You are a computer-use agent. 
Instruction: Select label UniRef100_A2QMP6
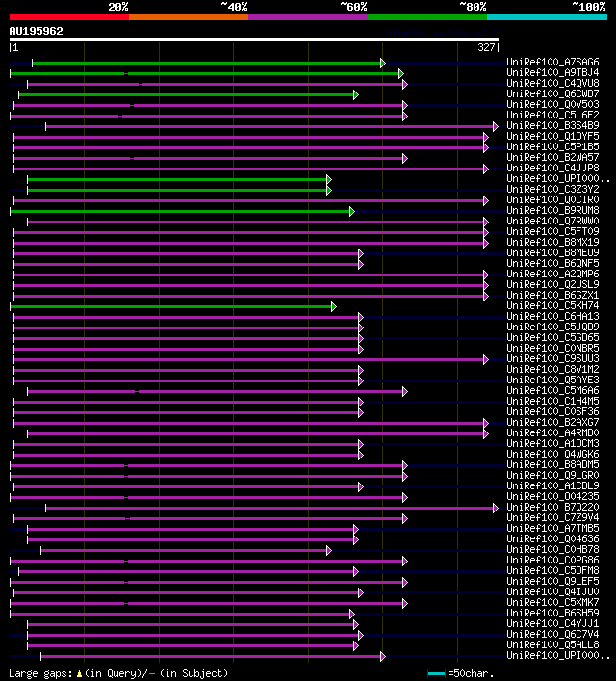(x=552, y=275)
